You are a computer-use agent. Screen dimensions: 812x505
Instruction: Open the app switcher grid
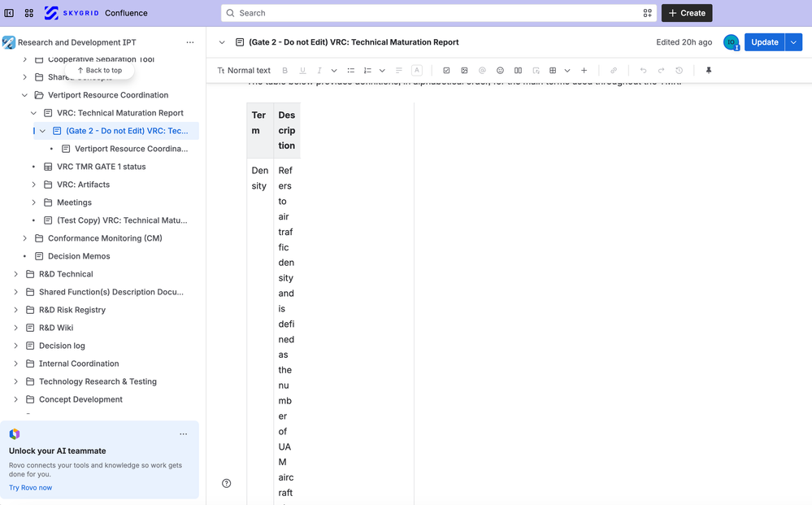tap(29, 13)
